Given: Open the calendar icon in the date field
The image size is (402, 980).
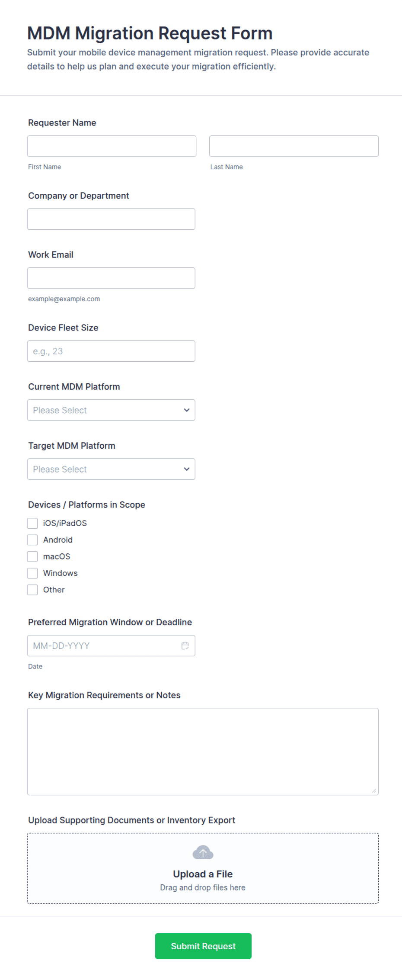Looking at the screenshot, I should tap(185, 646).
